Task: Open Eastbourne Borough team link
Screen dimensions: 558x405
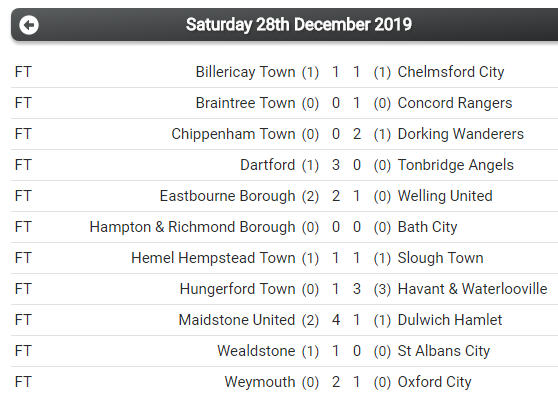Action: [x=227, y=196]
